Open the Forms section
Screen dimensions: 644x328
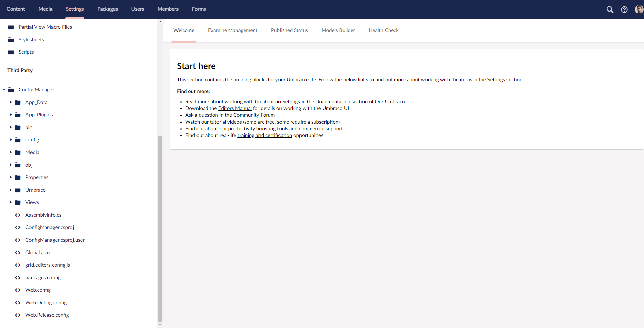click(199, 9)
